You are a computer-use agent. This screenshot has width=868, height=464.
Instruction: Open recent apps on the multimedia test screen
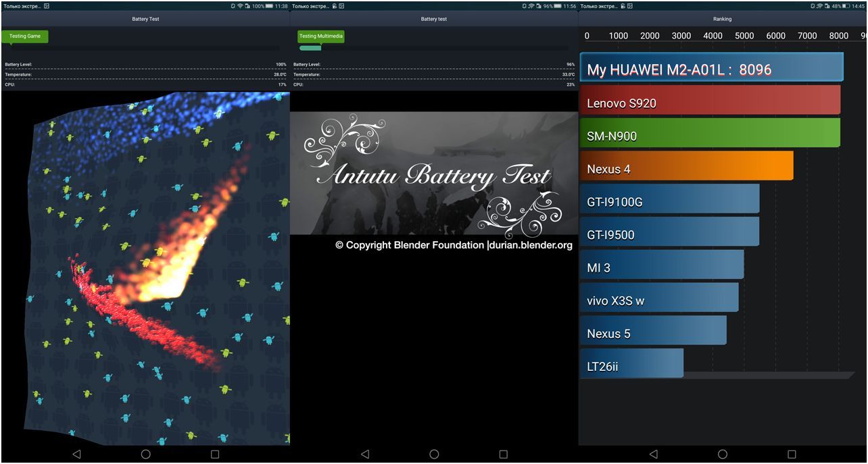point(503,455)
